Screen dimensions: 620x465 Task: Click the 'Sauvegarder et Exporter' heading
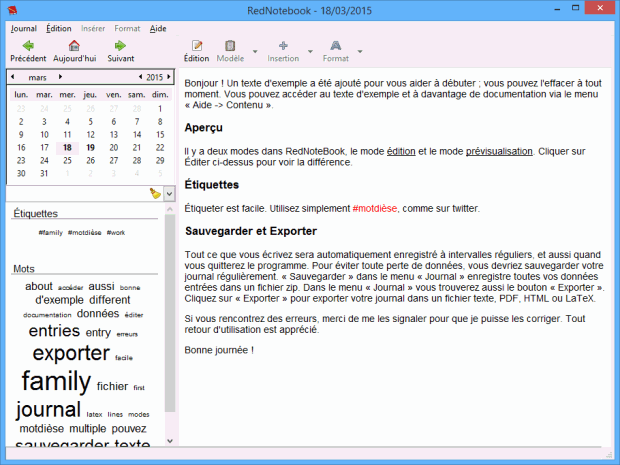click(251, 231)
